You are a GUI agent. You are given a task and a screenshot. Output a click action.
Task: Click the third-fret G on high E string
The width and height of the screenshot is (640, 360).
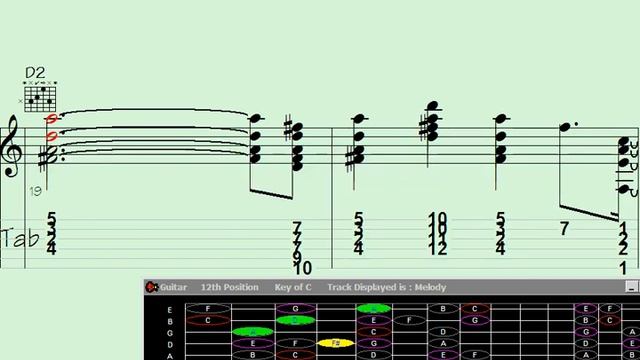tap(295, 309)
